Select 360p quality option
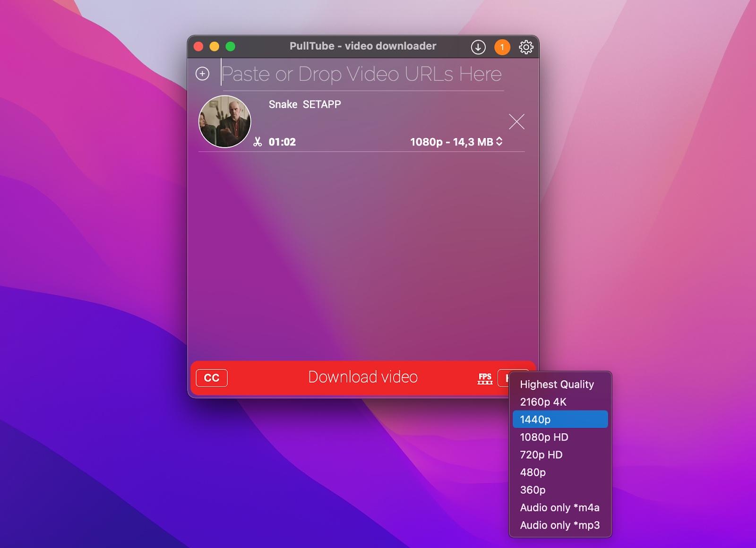This screenshot has width=756, height=548. [x=560, y=490]
